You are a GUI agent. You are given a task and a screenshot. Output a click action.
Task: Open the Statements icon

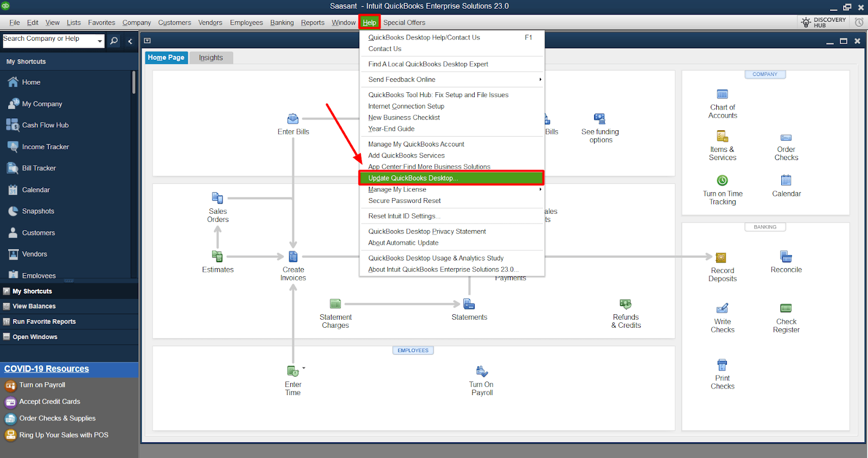pyautogui.click(x=469, y=304)
